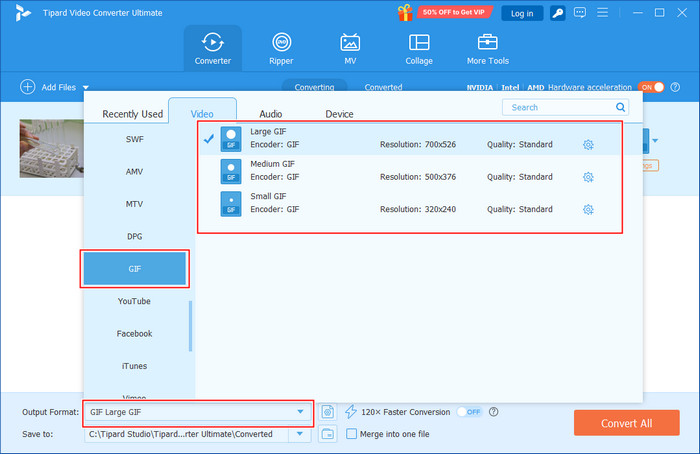The image size is (700, 454).
Task: Select AMV format in list
Action: [x=135, y=171]
